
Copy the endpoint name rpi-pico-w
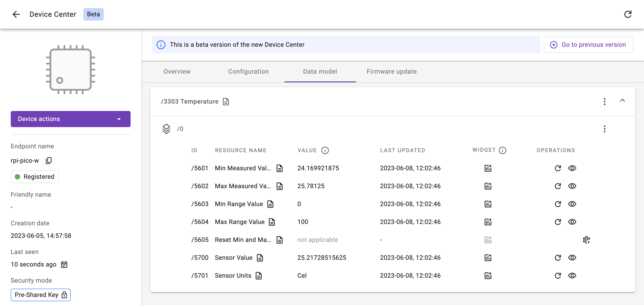49,160
